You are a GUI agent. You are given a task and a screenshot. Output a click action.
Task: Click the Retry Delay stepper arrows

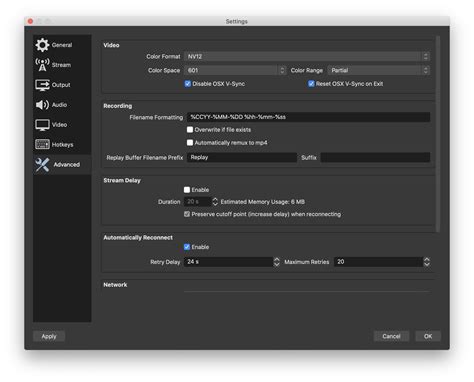point(276,262)
